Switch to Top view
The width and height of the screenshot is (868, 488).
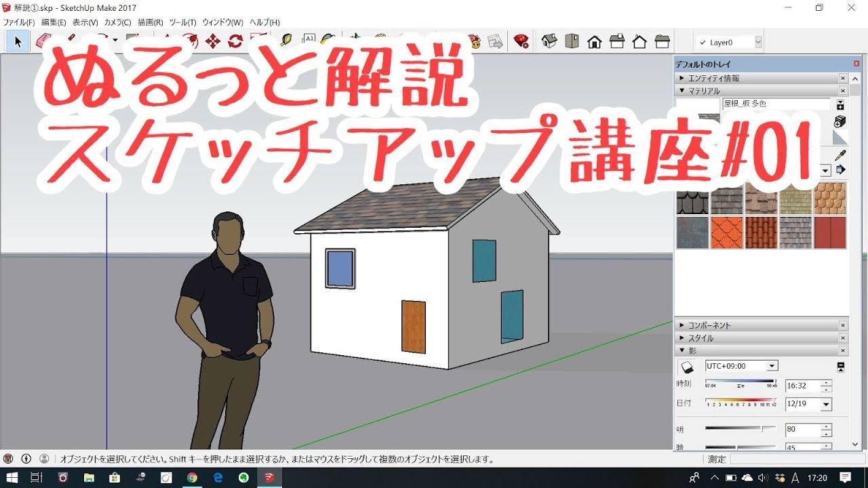pos(572,42)
